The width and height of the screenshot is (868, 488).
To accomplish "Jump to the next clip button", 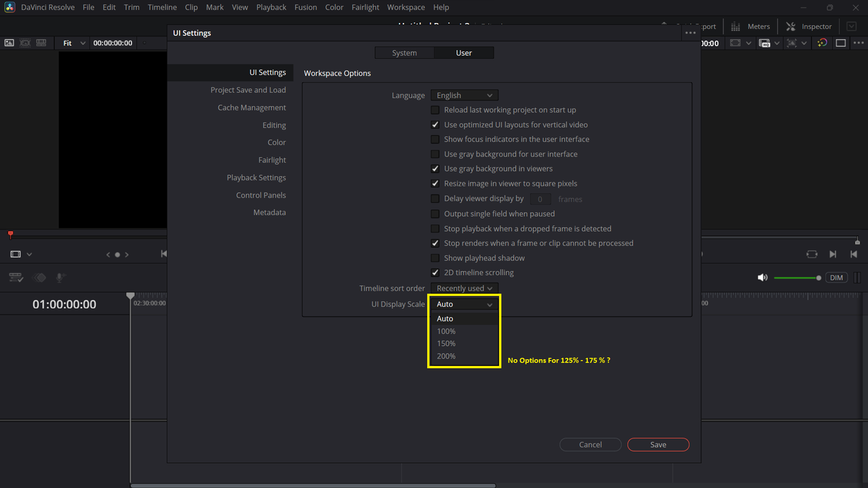I will click(x=833, y=254).
